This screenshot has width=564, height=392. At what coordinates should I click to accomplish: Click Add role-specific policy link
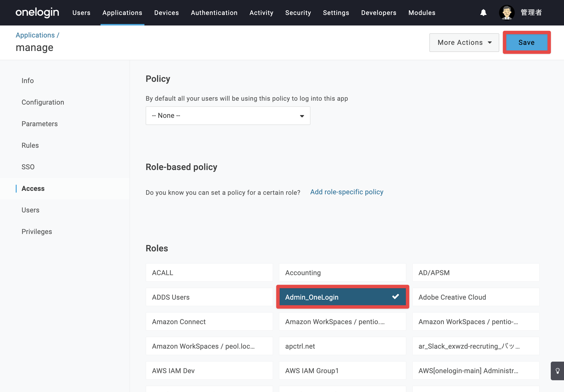pyautogui.click(x=346, y=192)
